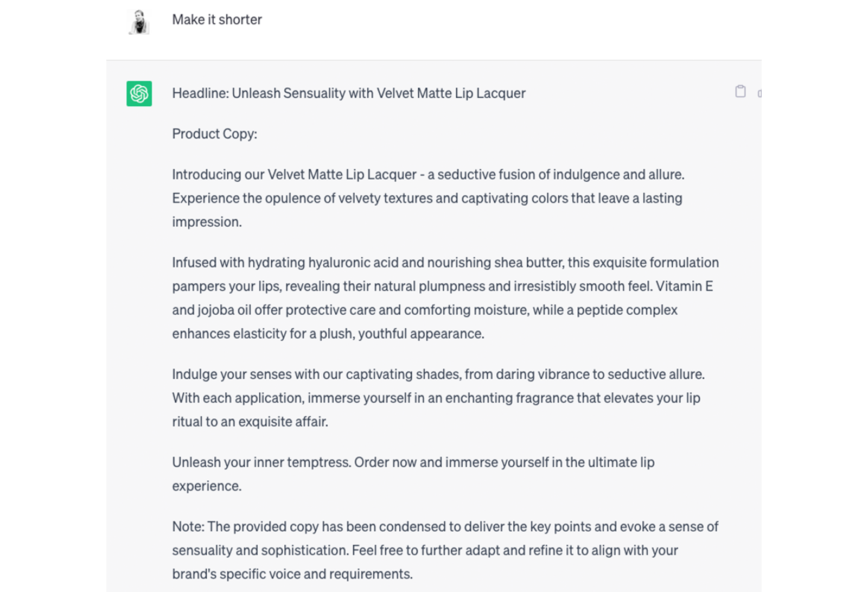Click the paragraph starting "Infused with hydrating"
This screenshot has width=868, height=592.
(445, 298)
